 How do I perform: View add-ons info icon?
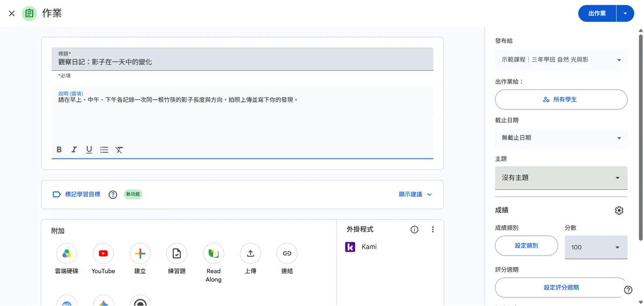coord(414,229)
